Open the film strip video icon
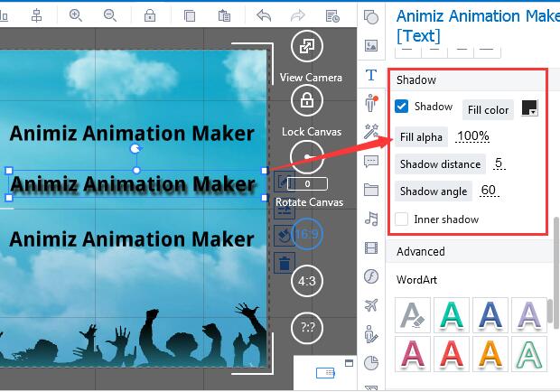 371,247
